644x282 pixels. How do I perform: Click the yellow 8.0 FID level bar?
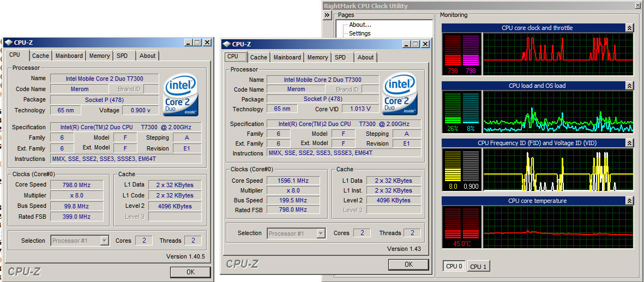[453, 165]
